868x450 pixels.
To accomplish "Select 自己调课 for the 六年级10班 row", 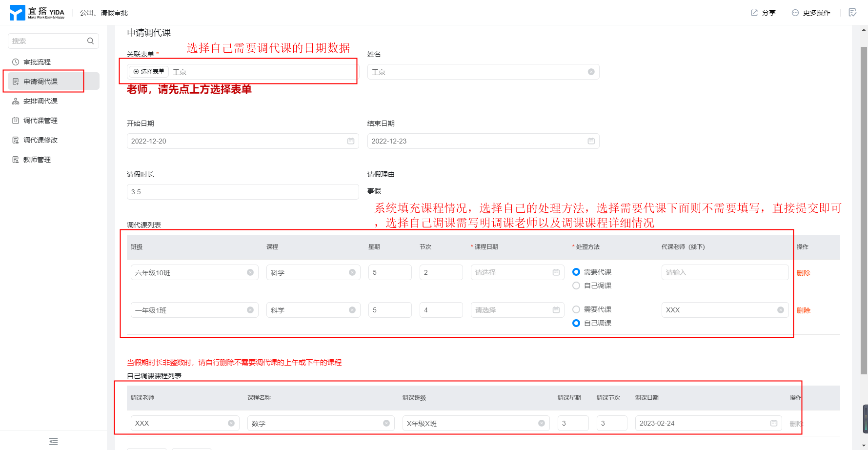I will click(576, 286).
